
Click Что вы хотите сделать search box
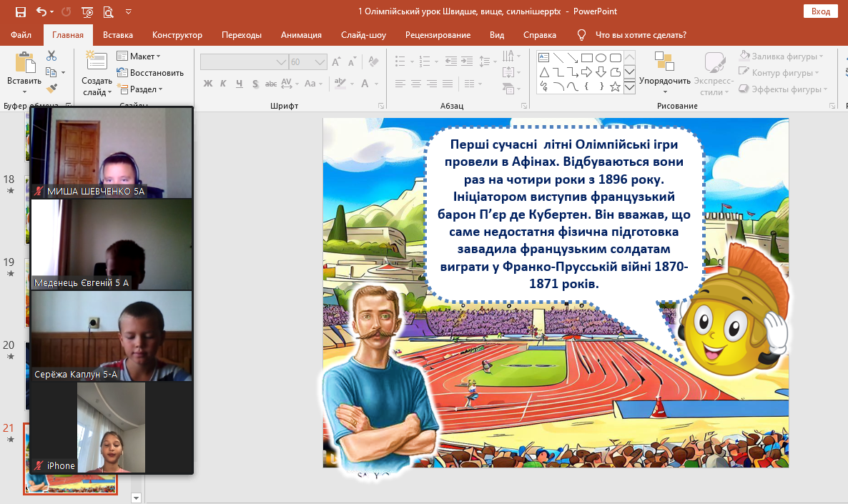(x=632, y=35)
